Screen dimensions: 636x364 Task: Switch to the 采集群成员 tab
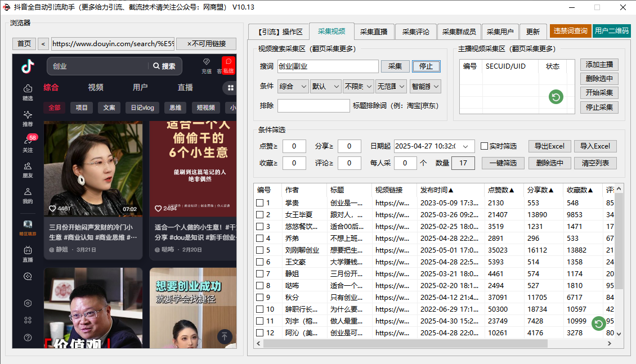coord(459,32)
